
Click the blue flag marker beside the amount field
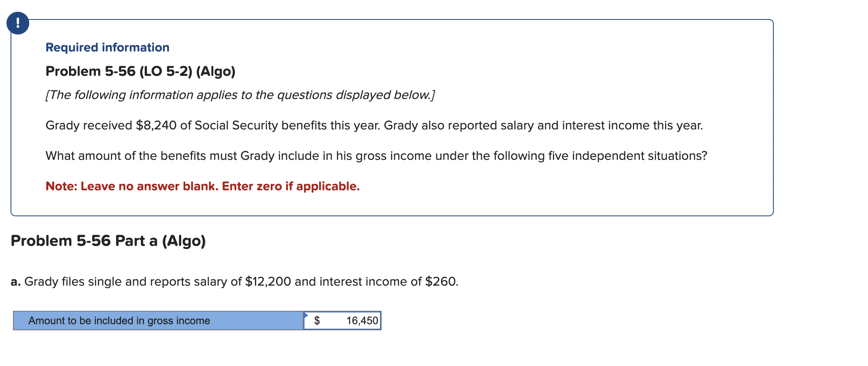tap(306, 314)
